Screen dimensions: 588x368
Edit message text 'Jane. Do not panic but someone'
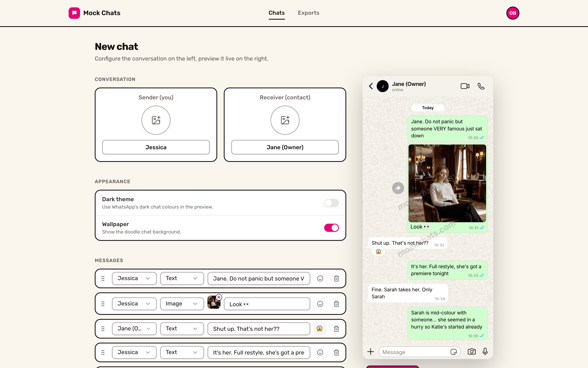[x=259, y=278]
